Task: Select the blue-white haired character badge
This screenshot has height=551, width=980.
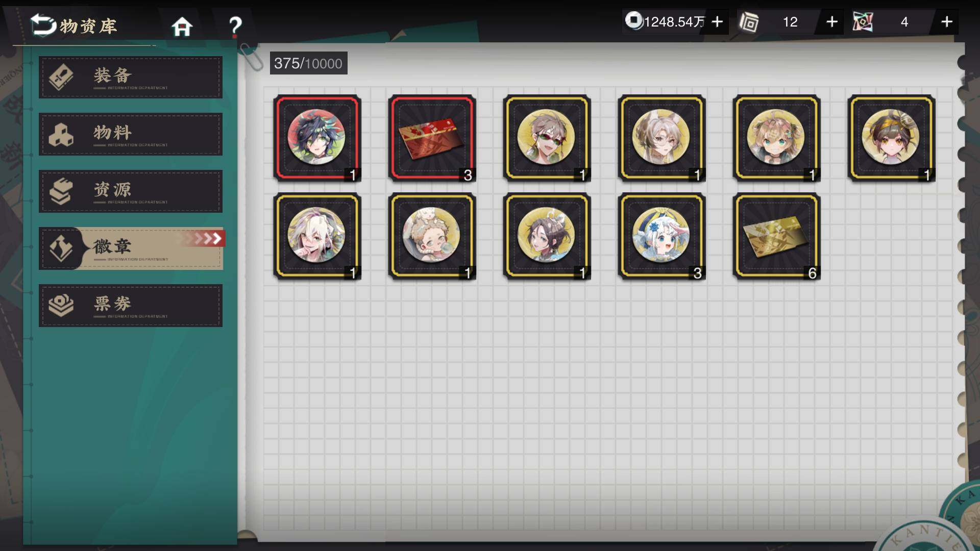Action: [661, 236]
